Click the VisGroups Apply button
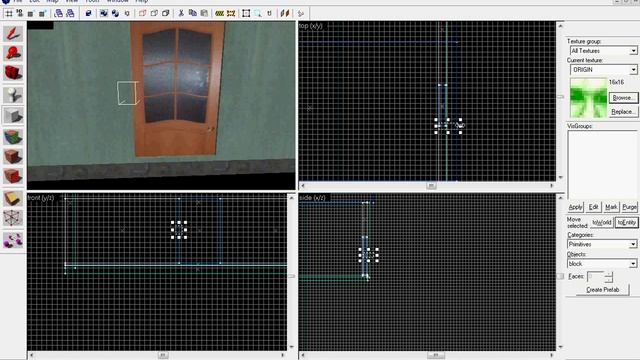Viewport: 640px width, 360px height. pos(576,207)
